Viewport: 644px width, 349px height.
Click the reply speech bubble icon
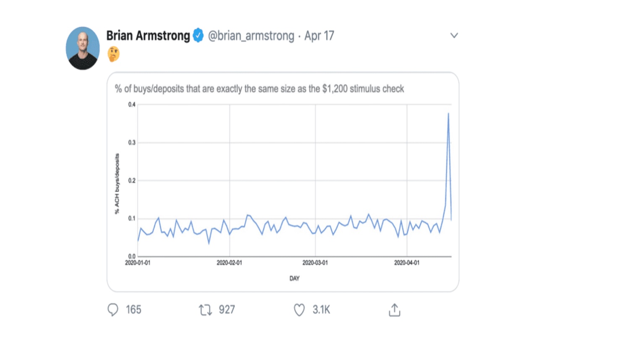pos(113,310)
